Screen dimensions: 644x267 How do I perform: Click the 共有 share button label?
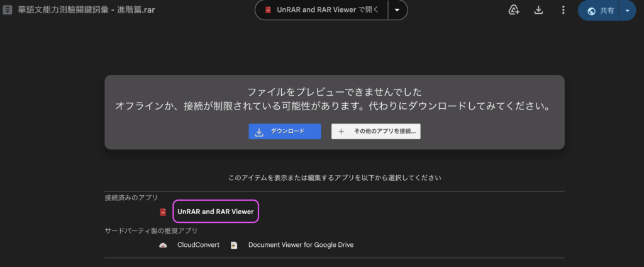[x=607, y=11]
